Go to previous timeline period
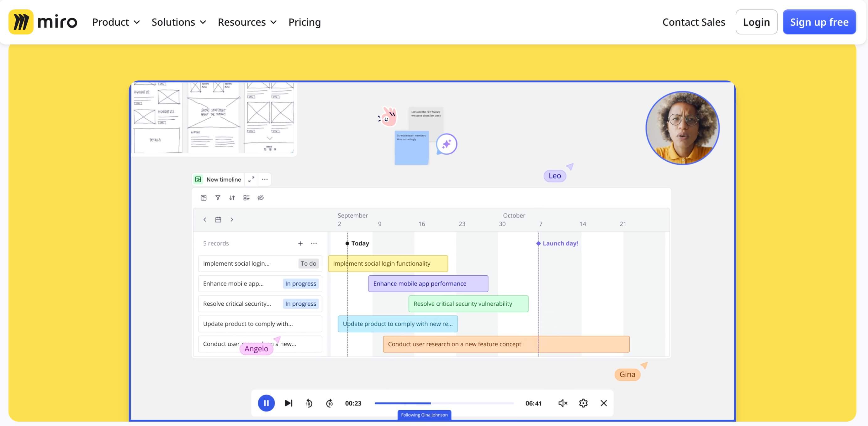868x426 pixels. point(204,220)
